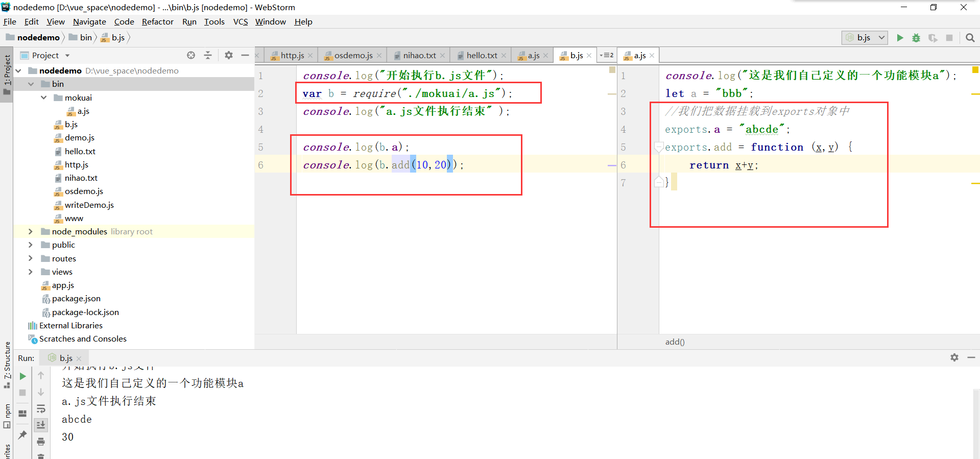Stop the process in Run panel

coord(22,393)
